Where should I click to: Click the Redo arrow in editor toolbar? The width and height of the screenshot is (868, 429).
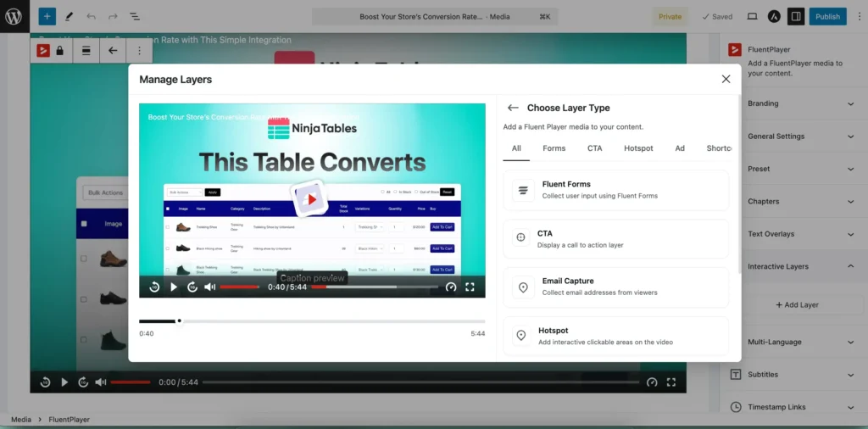pyautogui.click(x=113, y=17)
